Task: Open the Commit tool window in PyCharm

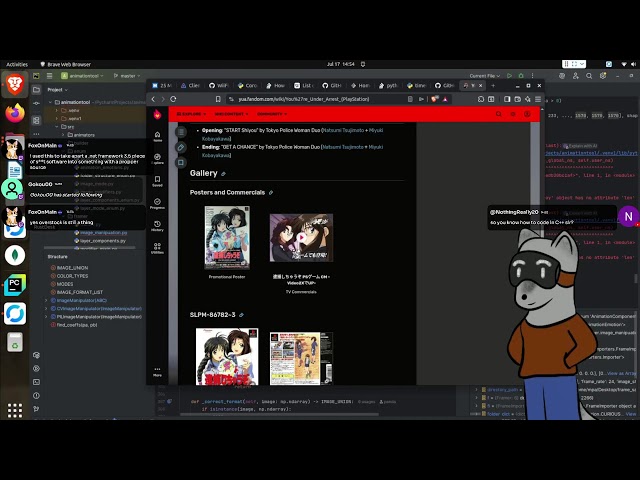Action: pos(36,104)
